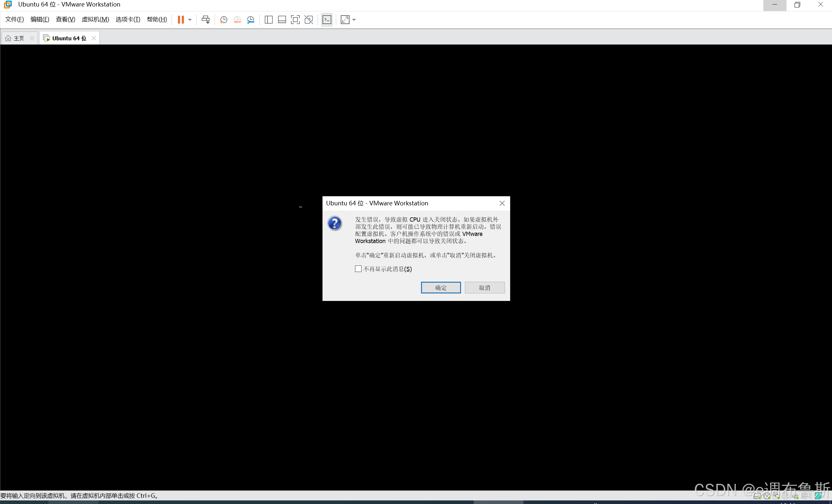
Task: Click the Unity mode toolbar icon
Action: click(309, 19)
